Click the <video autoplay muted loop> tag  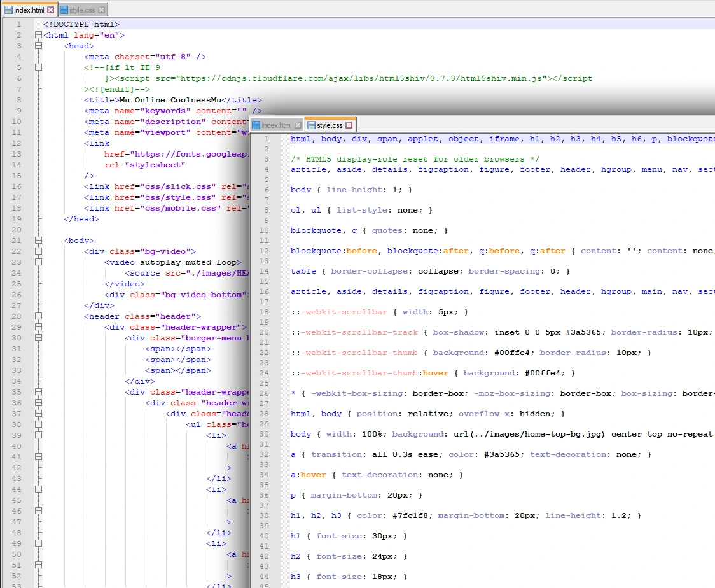point(173,262)
